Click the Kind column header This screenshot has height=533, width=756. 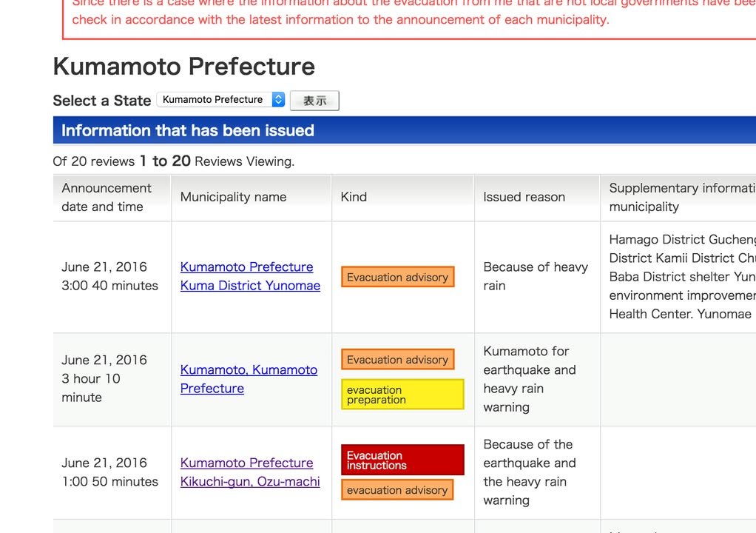pyautogui.click(x=354, y=197)
